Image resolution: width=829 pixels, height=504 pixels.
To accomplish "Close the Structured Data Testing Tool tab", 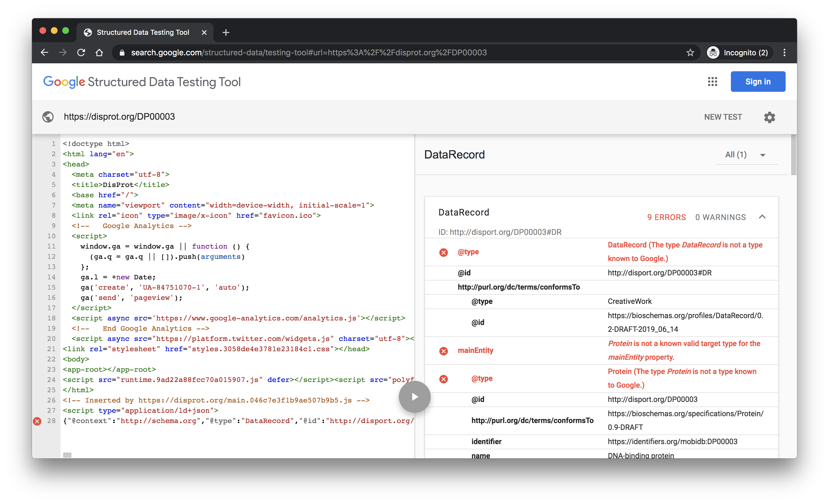I will (x=204, y=32).
